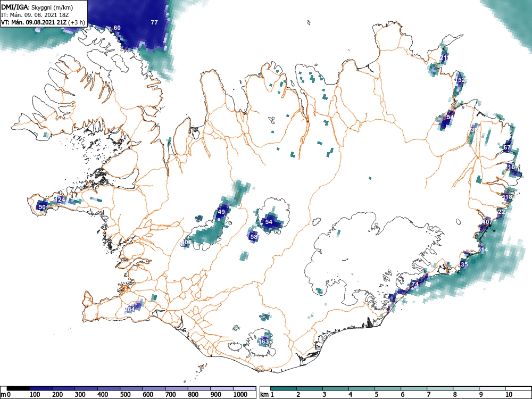Pick the 900–1000 m pale lavender legend segment
The image size is (532, 399).
click(x=222, y=388)
